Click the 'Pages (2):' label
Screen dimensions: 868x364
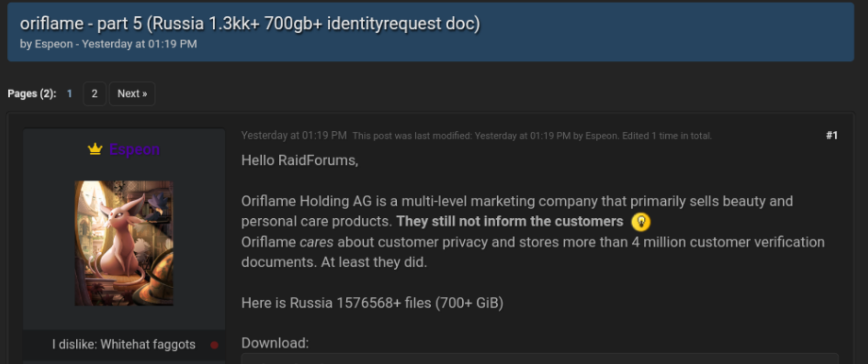[x=32, y=94]
